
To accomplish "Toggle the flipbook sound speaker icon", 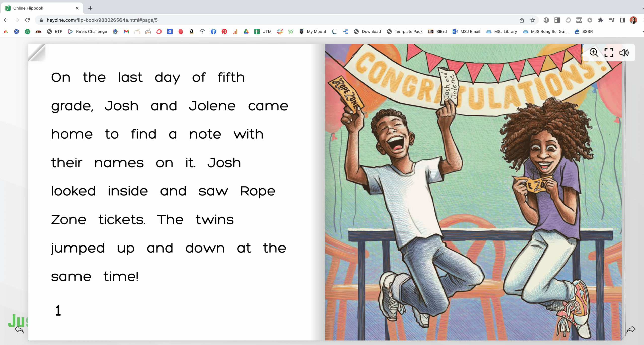I will pos(624,53).
